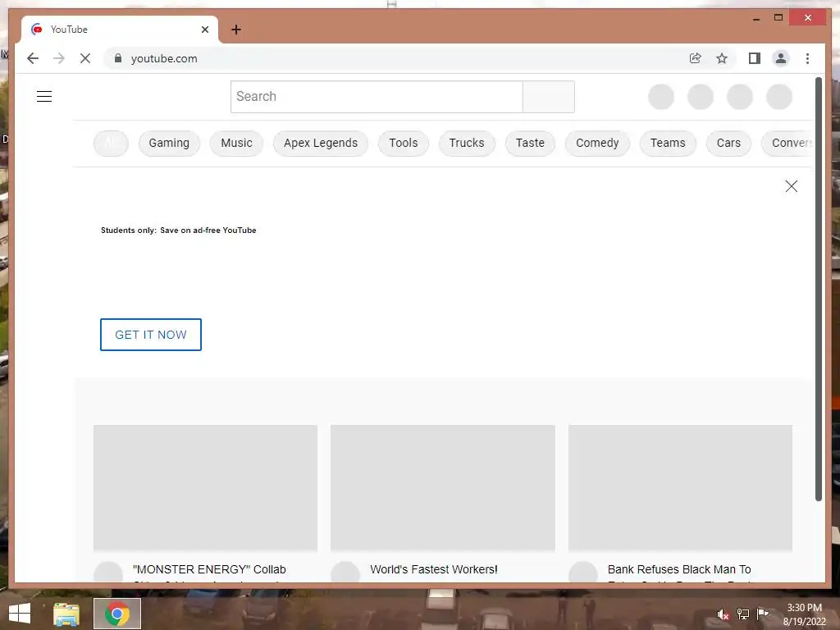Click the GET IT NOW button
The width and height of the screenshot is (840, 630).
(151, 335)
